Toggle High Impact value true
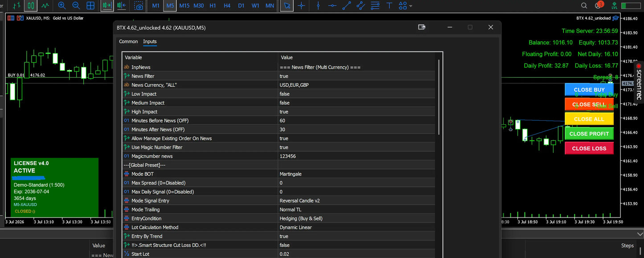The image size is (644, 258). (x=356, y=112)
